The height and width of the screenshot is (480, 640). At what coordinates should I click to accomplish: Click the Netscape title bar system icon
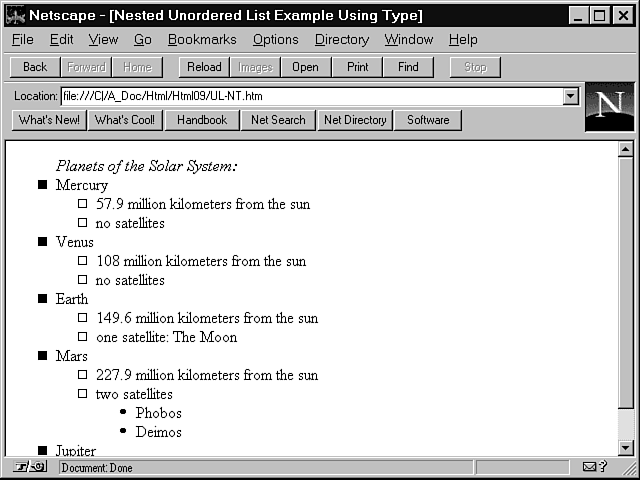click(16, 16)
